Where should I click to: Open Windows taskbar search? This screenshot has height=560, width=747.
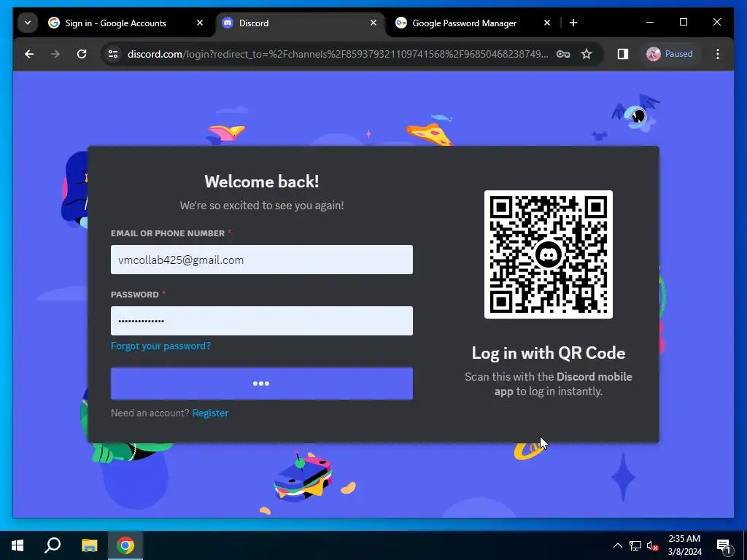click(x=53, y=545)
